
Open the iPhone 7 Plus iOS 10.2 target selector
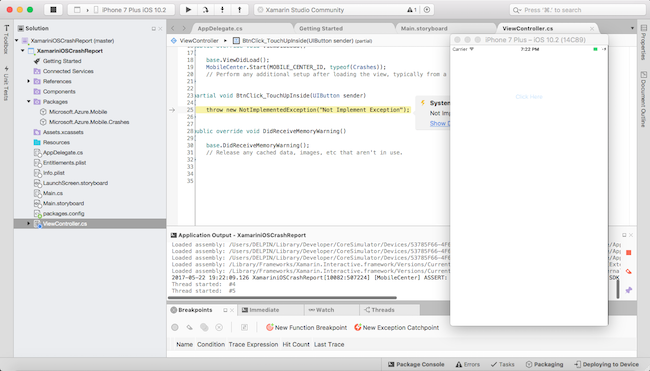coord(131,10)
